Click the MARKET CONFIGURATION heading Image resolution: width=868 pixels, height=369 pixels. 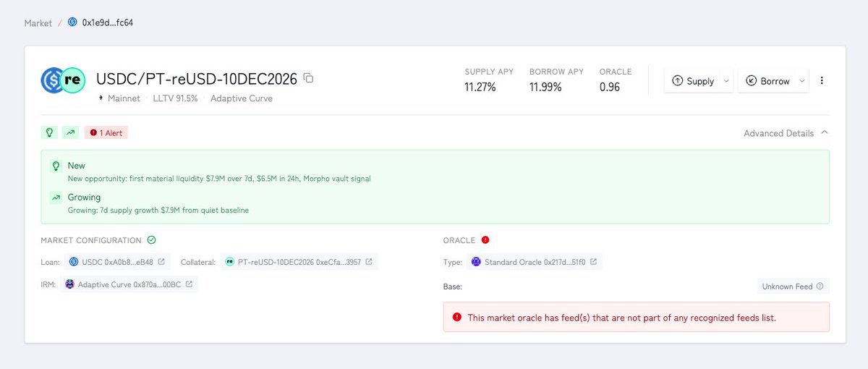[91, 240]
